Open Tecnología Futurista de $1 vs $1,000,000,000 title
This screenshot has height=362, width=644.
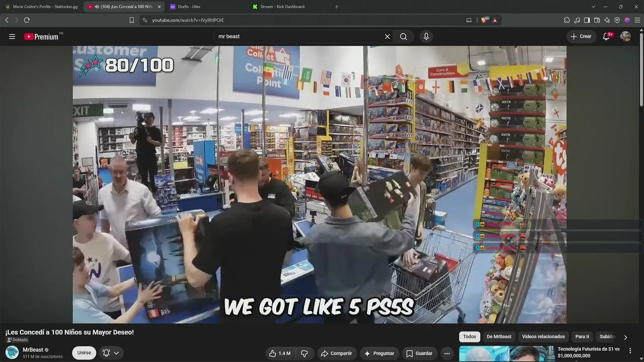[x=589, y=352]
